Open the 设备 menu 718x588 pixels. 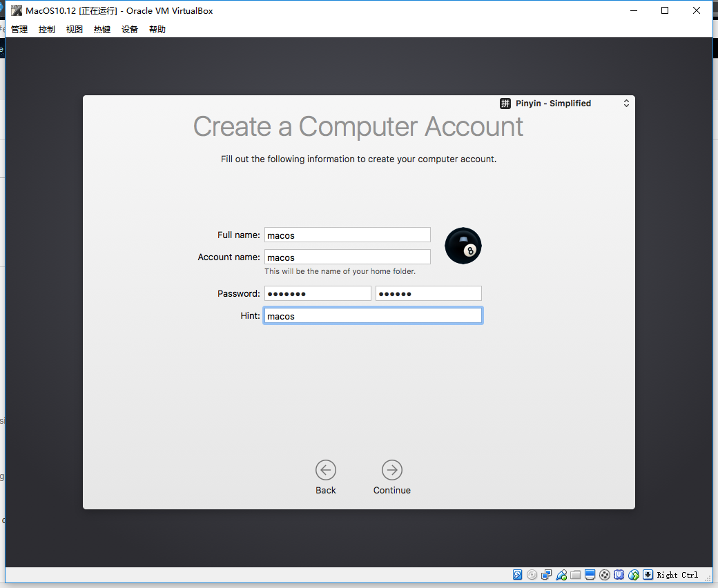coord(130,29)
